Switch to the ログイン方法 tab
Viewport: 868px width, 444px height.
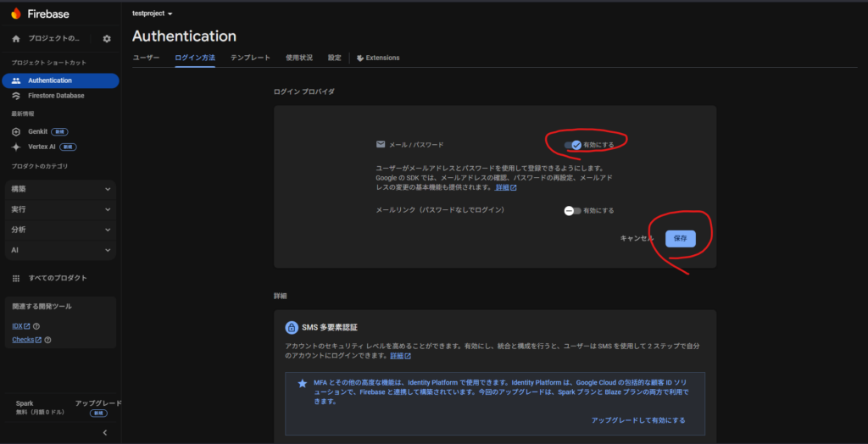tap(195, 58)
